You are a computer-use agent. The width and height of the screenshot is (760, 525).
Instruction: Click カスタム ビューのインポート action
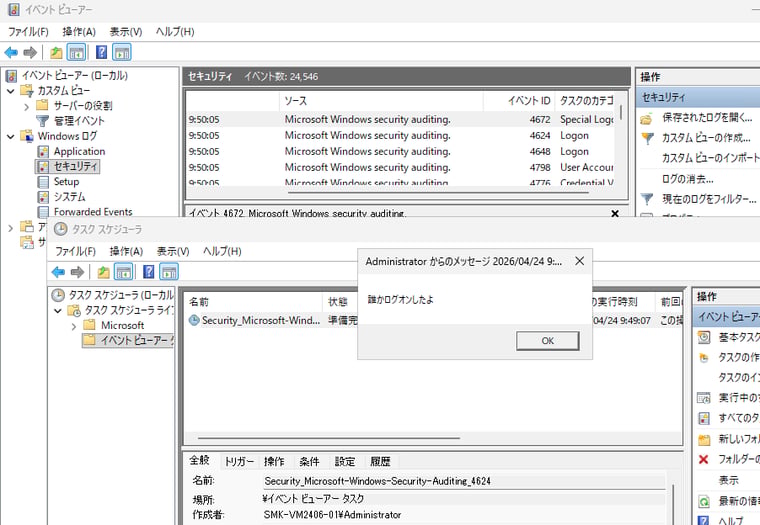(711, 159)
